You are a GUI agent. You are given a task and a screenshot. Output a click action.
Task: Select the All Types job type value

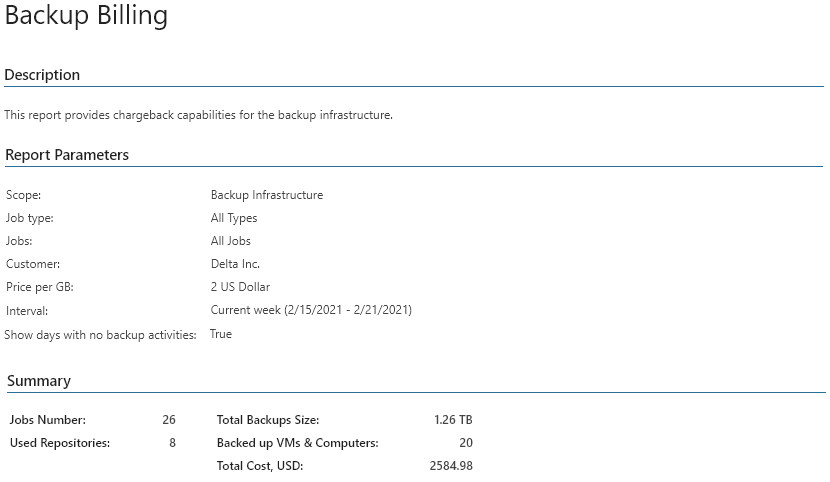[x=234, y=218]
